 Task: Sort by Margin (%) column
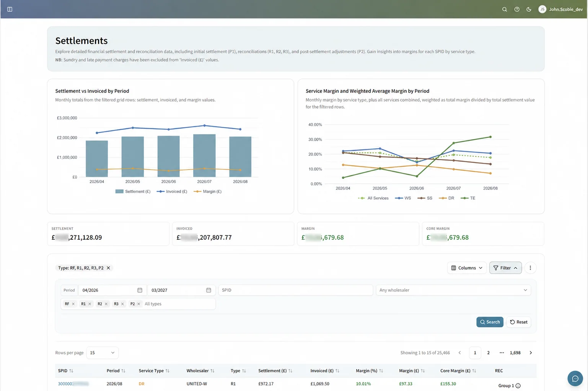(369, 371)
